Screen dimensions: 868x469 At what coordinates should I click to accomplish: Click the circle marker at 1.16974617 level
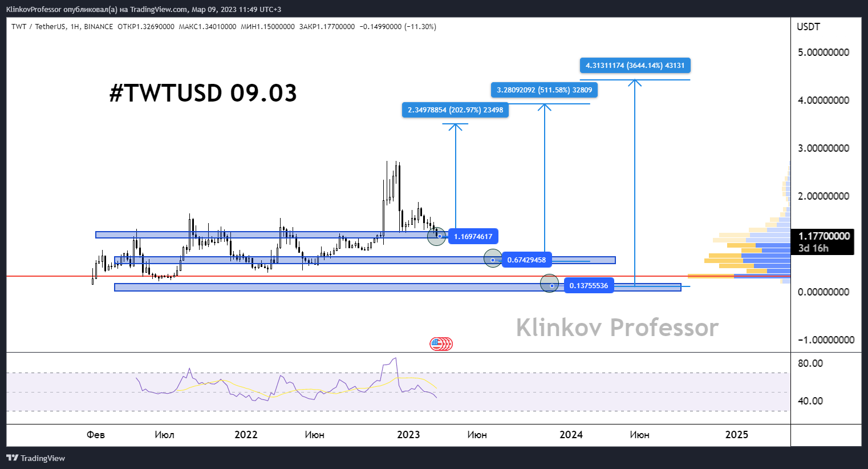[x=436, y=236]
